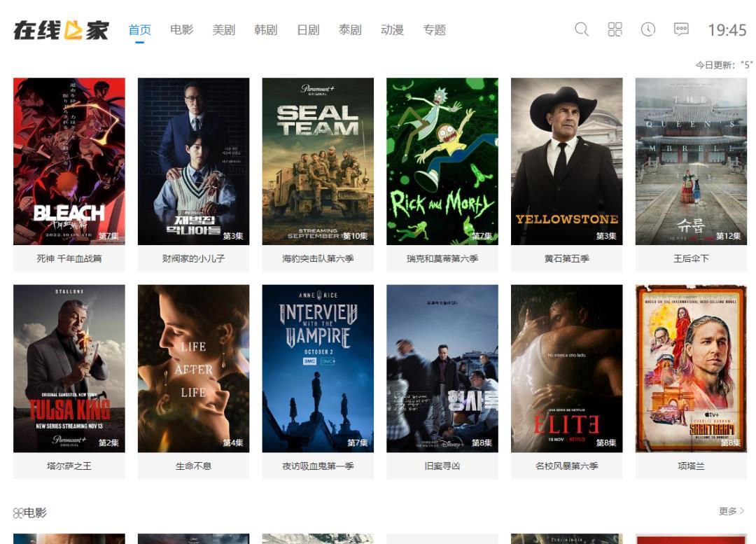Click the title link 死神 千年血战篇
The width and height of the screenshot is (756, 544).
tap(69, 258)
